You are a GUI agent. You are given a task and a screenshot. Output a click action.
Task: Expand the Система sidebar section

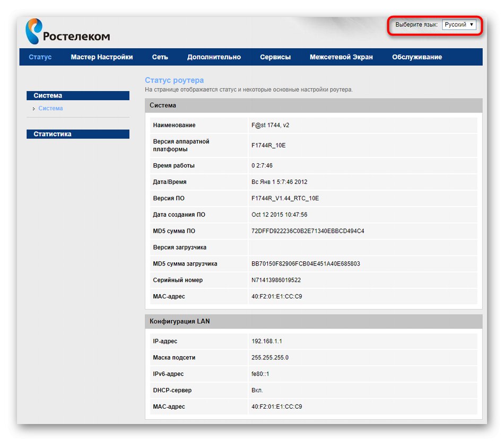coord(78,96)
